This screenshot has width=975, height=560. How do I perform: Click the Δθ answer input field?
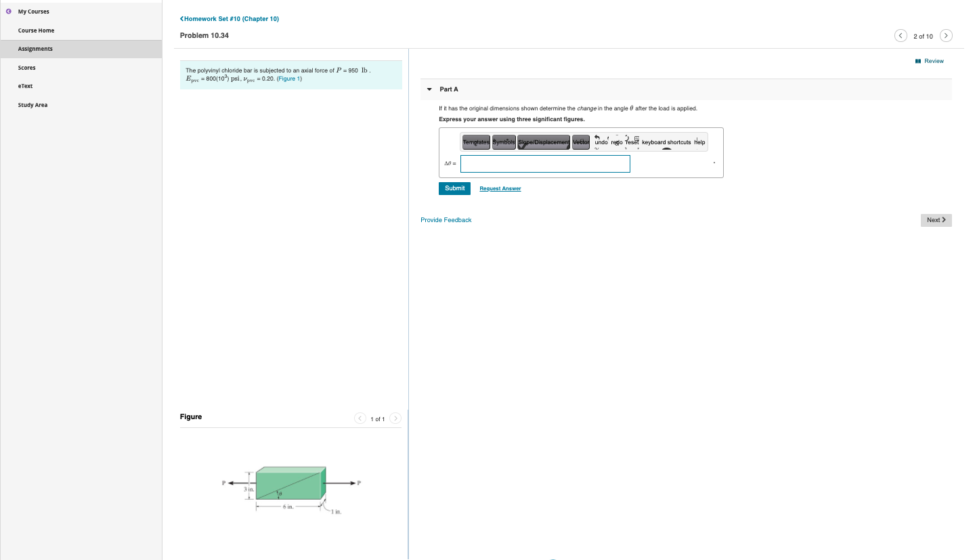545,164
